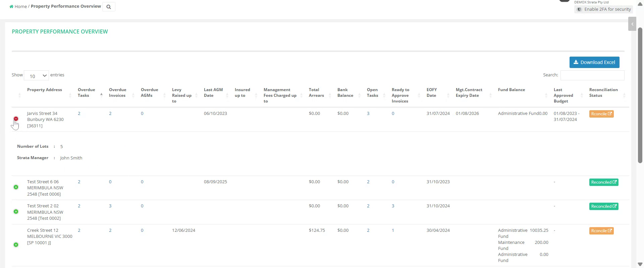Open overdue AGMs count for Jarvis Street

[142, 114]
